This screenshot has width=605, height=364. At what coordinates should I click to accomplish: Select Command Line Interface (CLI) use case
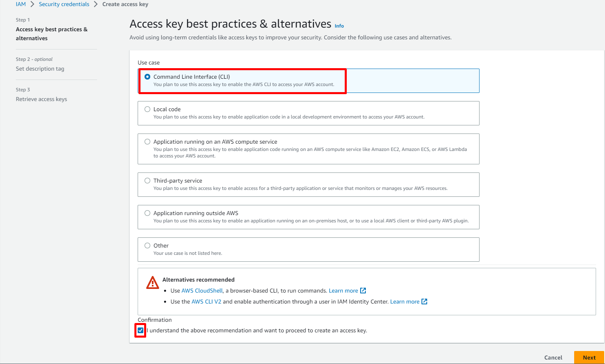pos(147,77)
